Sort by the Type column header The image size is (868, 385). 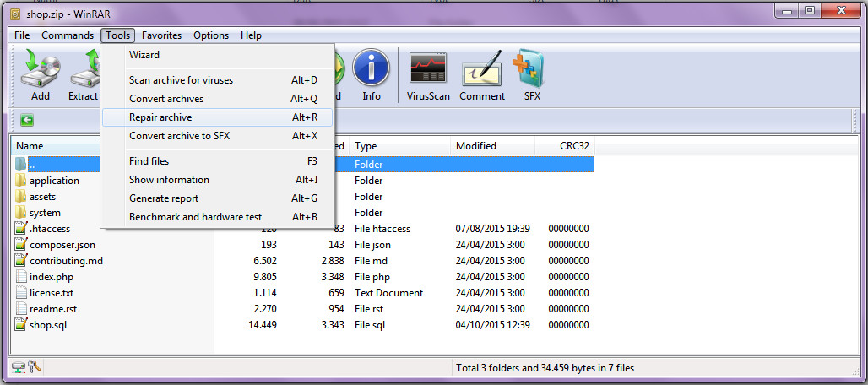pyautogui.click(x=400, y=146)
